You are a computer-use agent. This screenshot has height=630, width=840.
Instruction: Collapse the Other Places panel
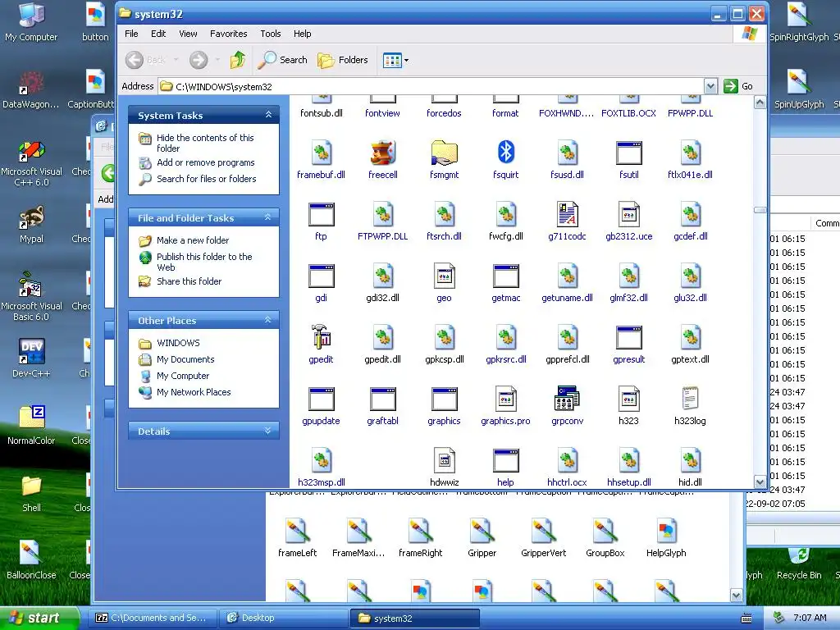point(268,320)
